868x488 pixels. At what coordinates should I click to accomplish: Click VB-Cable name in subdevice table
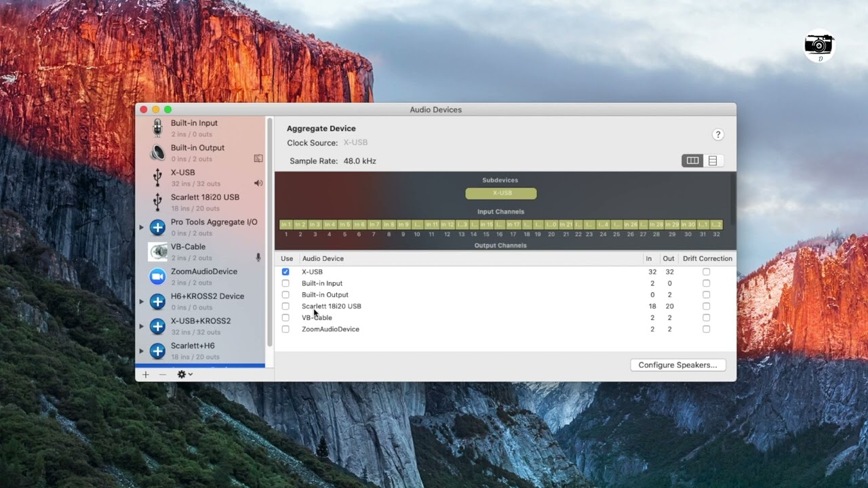[317, 318]
